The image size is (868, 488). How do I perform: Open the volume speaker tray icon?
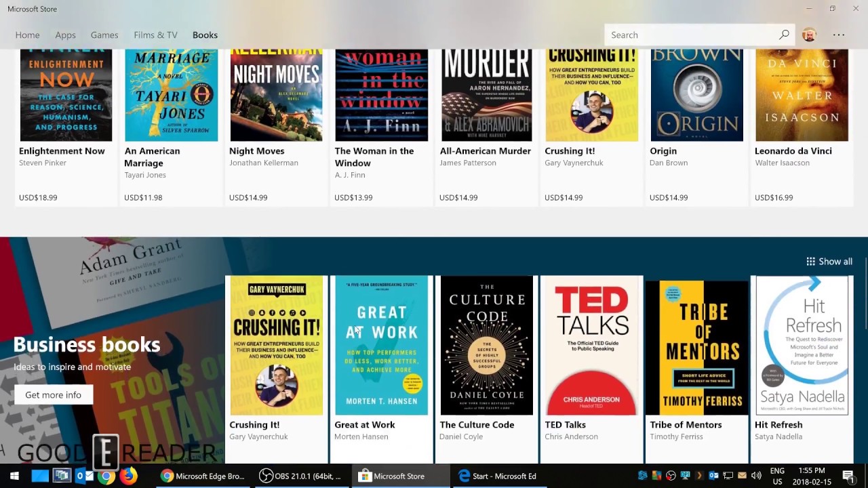pos(756,476)
